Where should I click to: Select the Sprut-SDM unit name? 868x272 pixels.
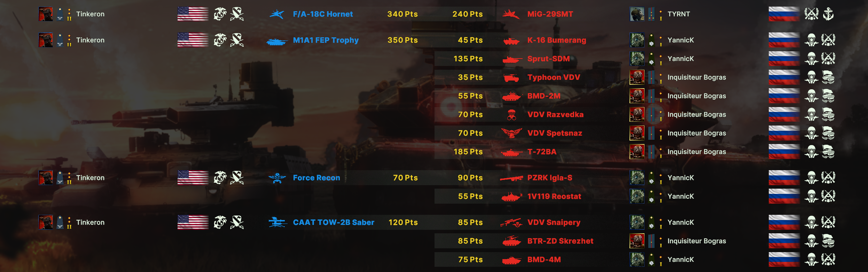click(548, 59)
